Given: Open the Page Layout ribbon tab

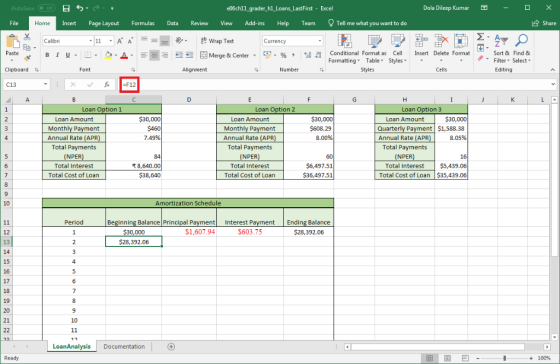Looking at the screenshot, I should pyautogui.click(x=104, y=23).
